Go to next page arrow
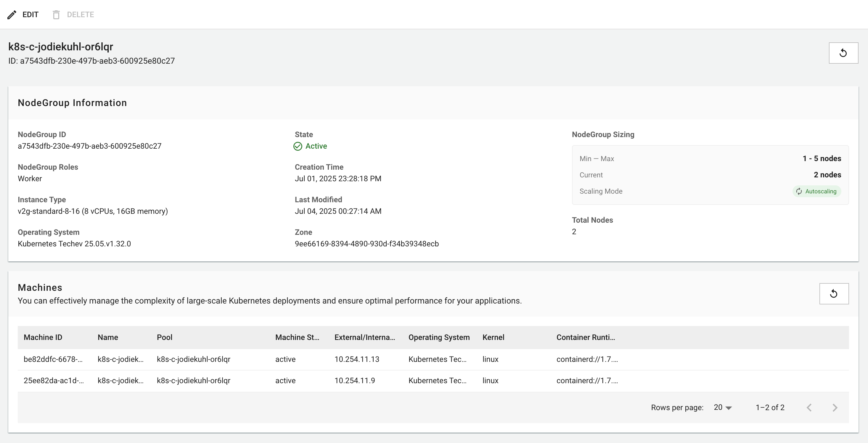This screenshot has height=443, width=868. pyautogui.click(x=835, y=407)
